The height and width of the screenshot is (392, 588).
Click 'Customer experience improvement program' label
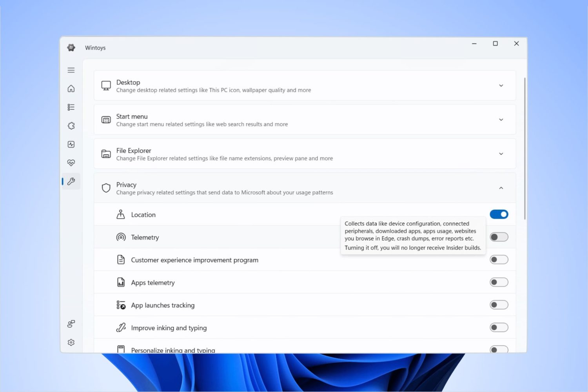click(x=194, y=260)
